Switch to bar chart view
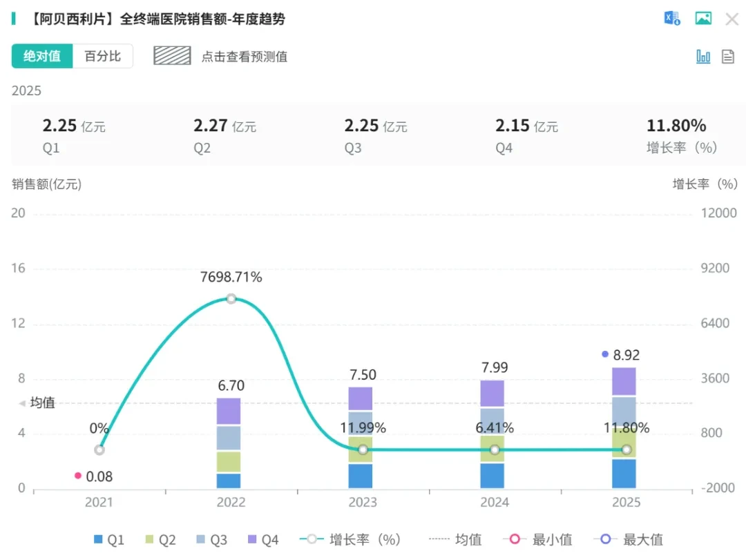Screen dimensions: 746x560 703,57
